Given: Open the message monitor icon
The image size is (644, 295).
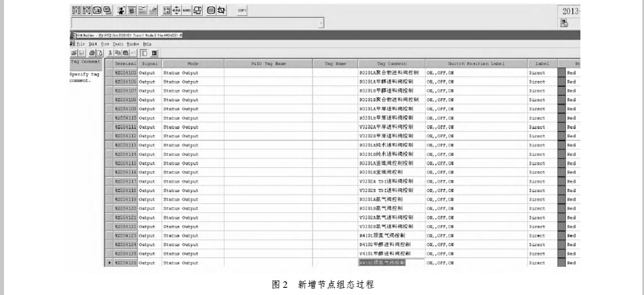Looking at the screenshot, I should click(107, 10).
